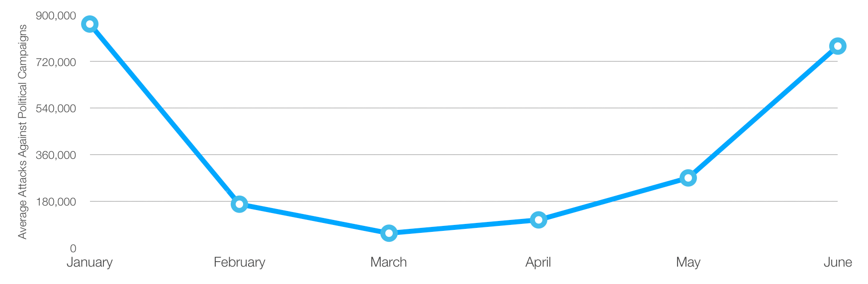Click the March data point on line
The height and width of the screenshot is (284, 868).
point(389,233)
